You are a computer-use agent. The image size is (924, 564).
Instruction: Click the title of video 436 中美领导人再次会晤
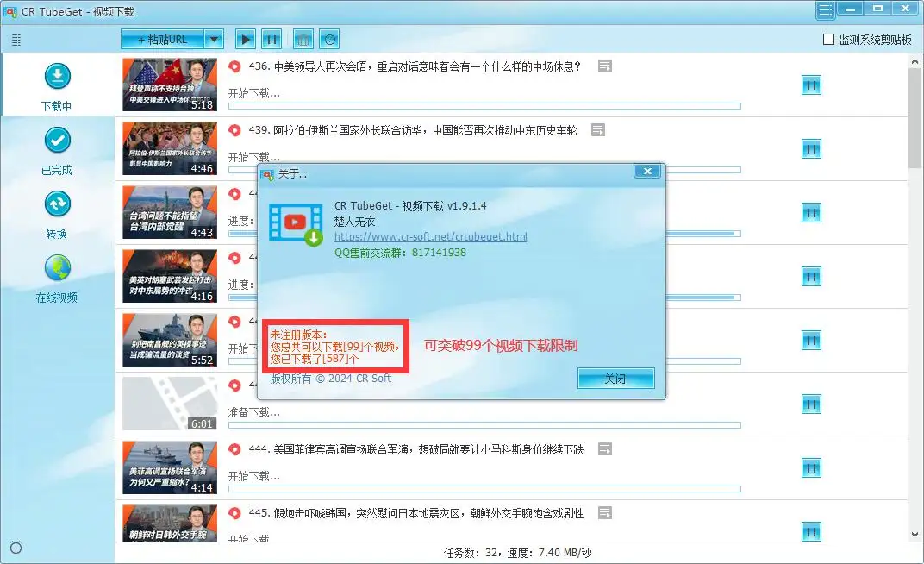coord(415,66)
